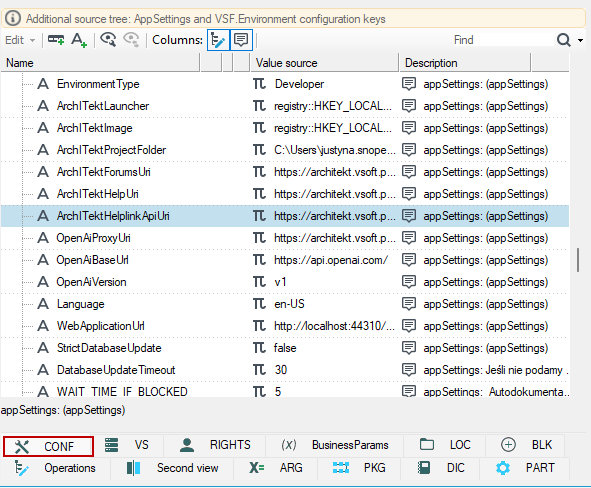Open the search options dropdown arrow
The image size is (591, 488).
pos(580,40)
